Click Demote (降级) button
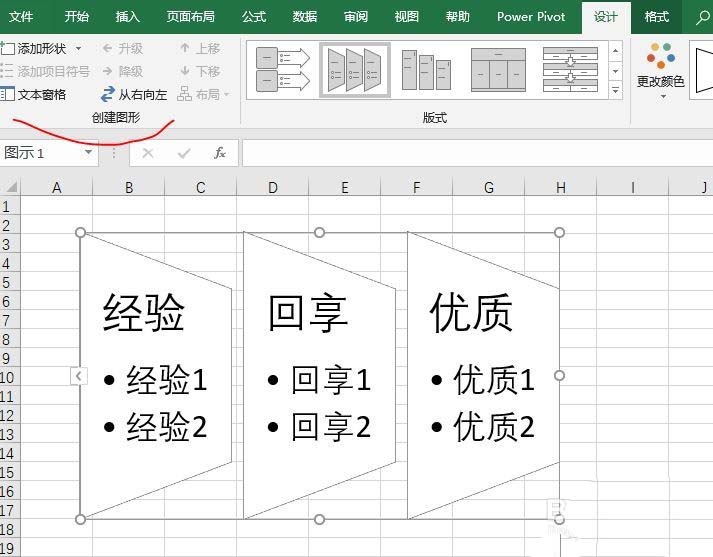This screenshot has height=557, width=713. [x=123, y=71]
